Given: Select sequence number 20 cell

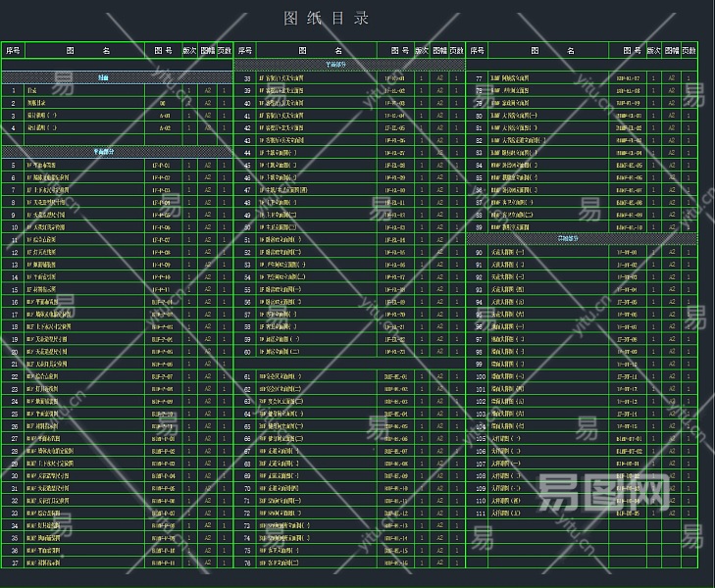Looking at the screenshot, I should [x=14, y=352].
